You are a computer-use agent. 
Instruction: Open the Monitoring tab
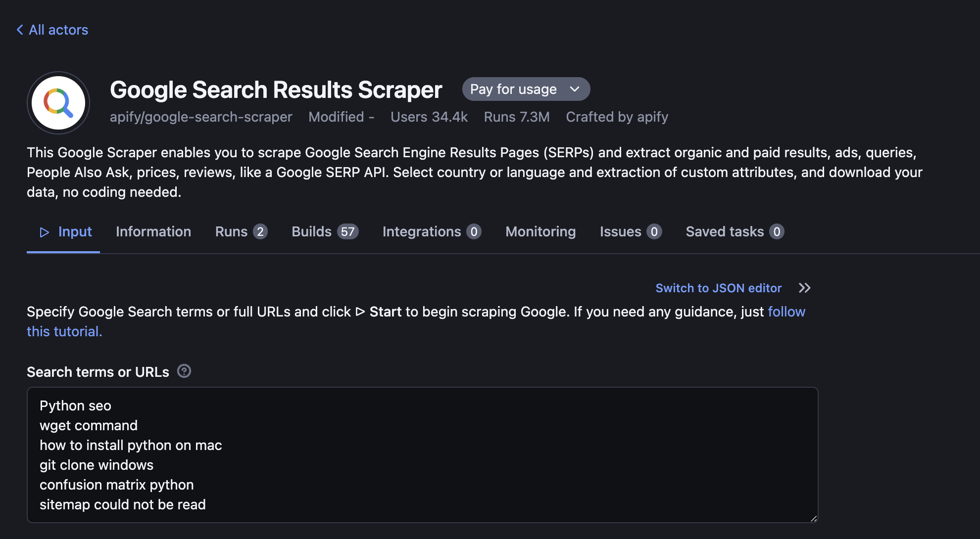[540, 231]
